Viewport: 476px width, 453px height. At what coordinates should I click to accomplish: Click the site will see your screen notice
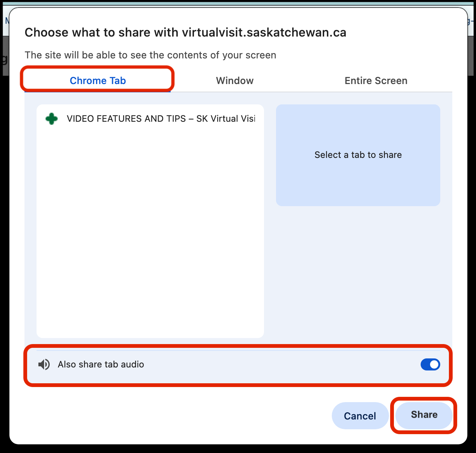150,55
